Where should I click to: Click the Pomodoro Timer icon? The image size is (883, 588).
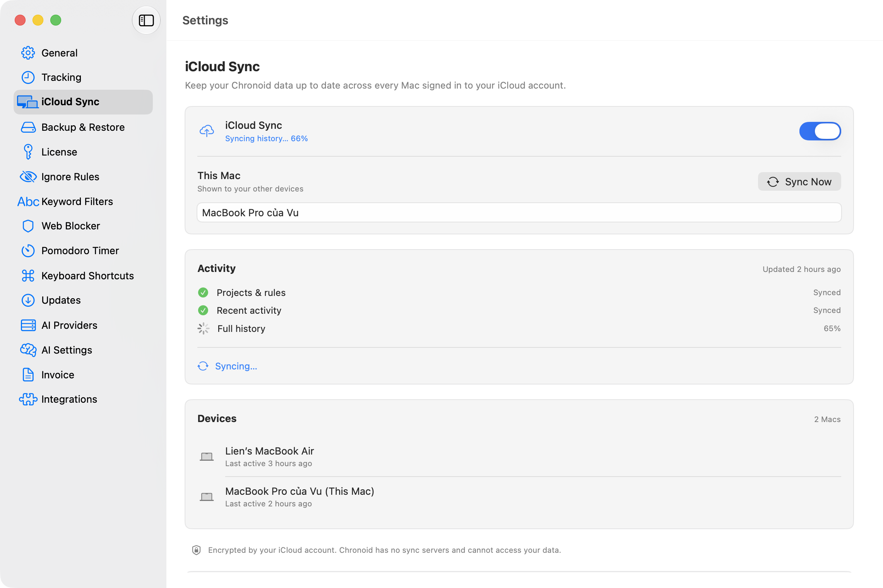tap(28, 251)
